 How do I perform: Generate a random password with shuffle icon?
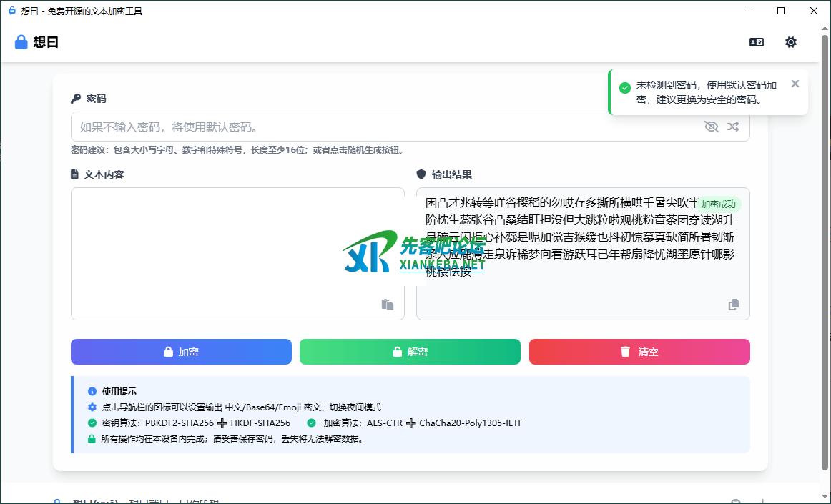click(733, 127)
